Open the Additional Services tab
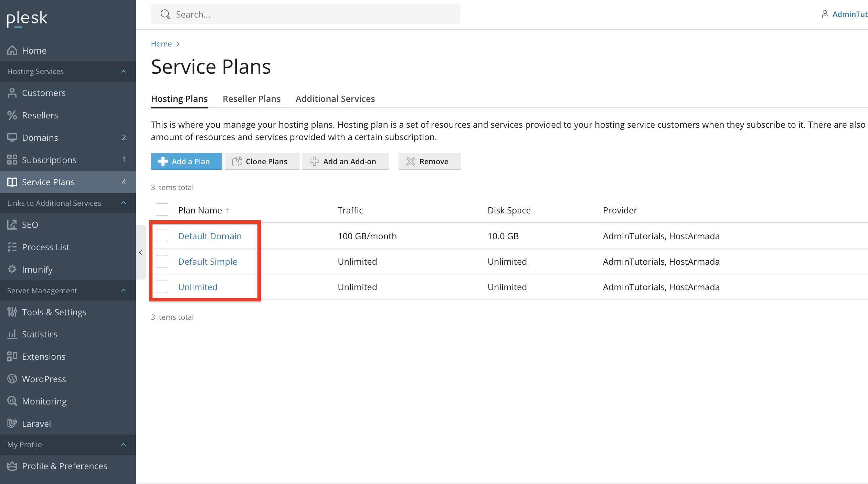The height and width of the screenshot is (484, 868). pos(335,99)
